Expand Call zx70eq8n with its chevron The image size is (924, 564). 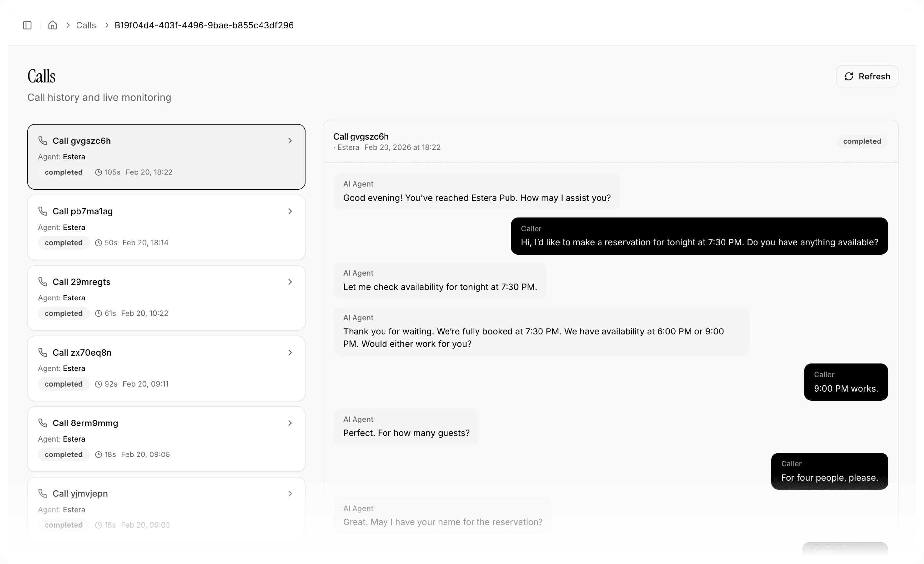(x=290, y=352)
